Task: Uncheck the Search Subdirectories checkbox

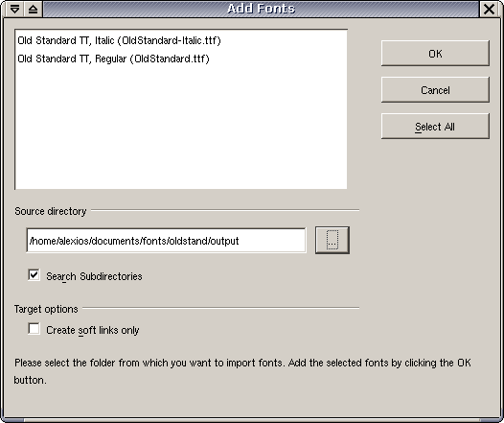Action: [34, 275]
